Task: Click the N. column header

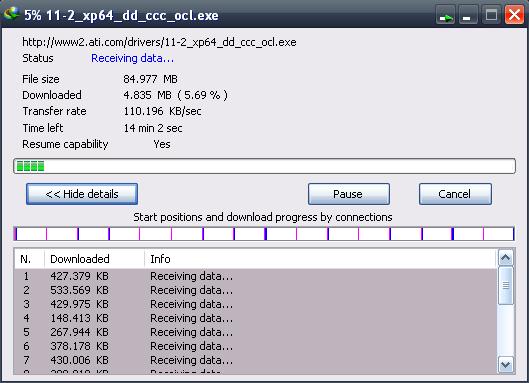Action: click(x=29, y=259)
